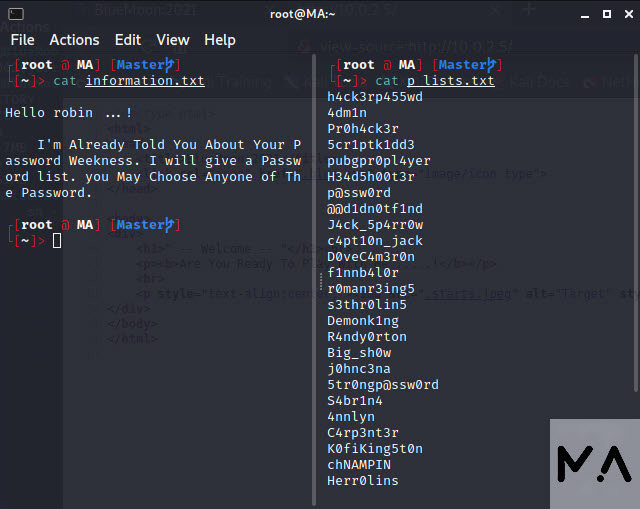Click password entry 5tr0ngp@ssw0rd
Viewport: 640px width, 509px height.
pyautogui.click(x=383, y=385)
